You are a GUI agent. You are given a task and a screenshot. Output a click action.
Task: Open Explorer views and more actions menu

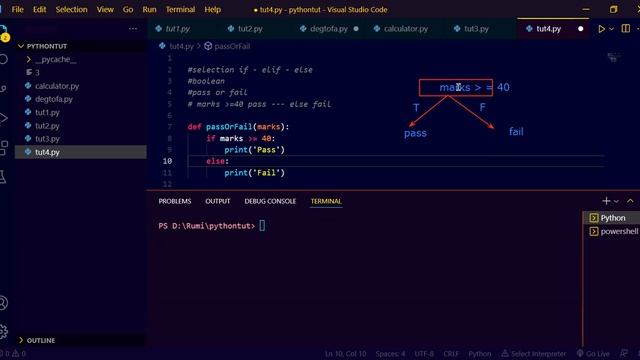(x=133, y=29)
